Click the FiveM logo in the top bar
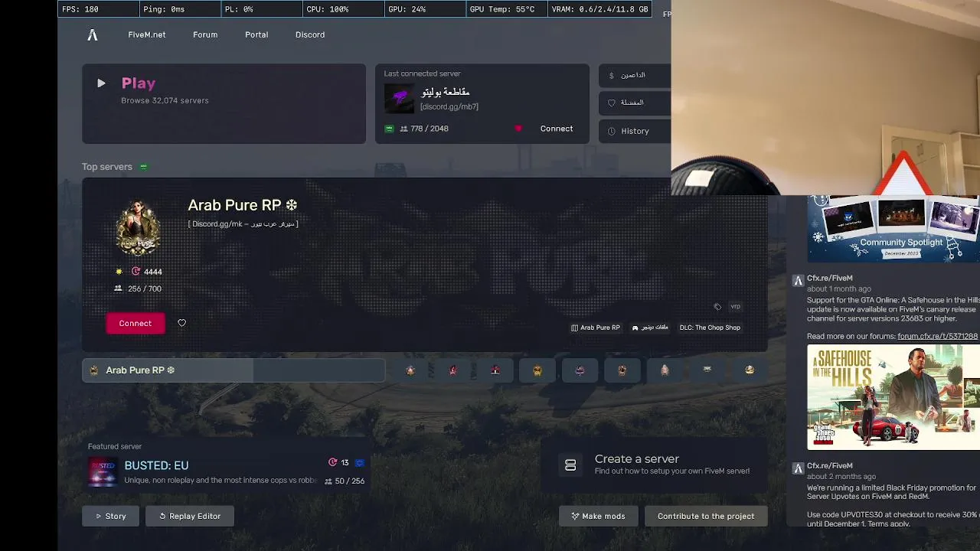 (x=93, y=34)
